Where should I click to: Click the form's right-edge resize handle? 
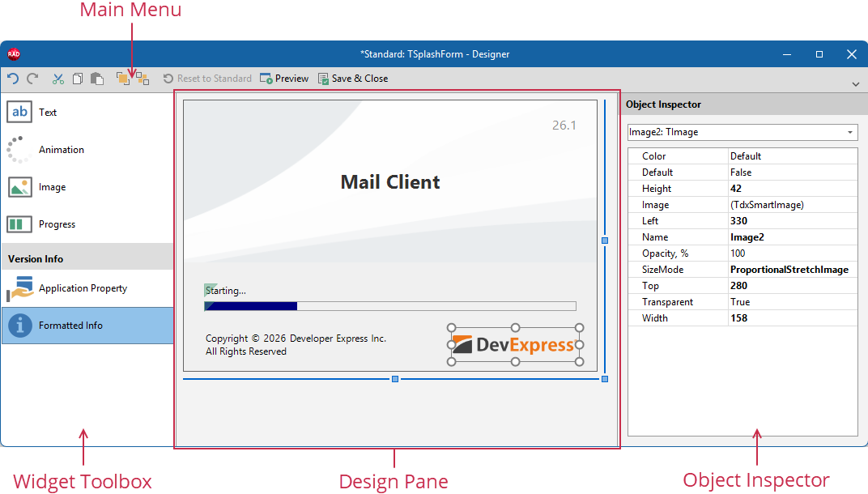[x=605, y=241]
